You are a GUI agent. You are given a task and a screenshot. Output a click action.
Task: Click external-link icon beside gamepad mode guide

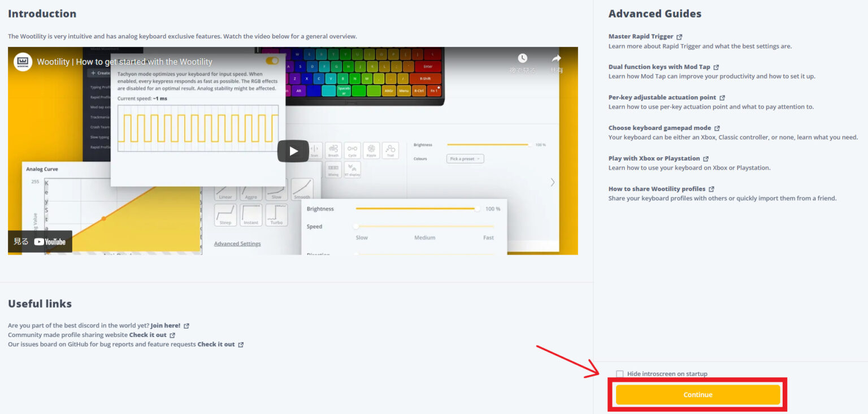(x=717, y=128)
